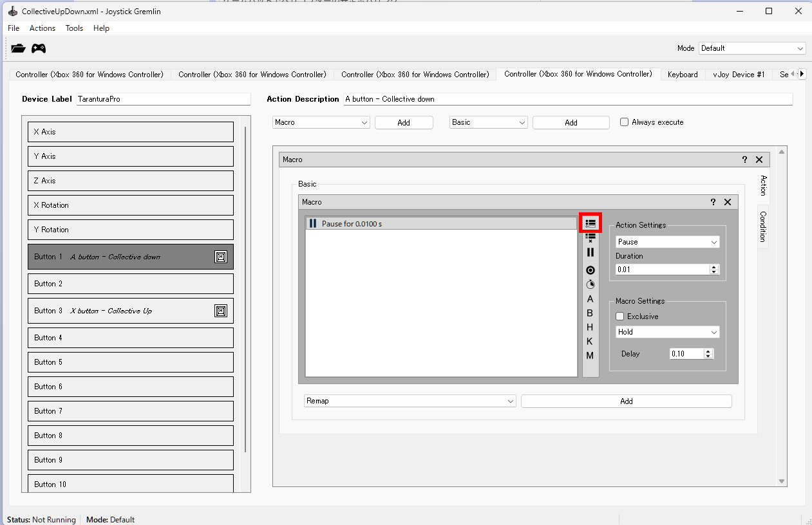Click the Add button beside Remap dropdown

coord(626,401)
